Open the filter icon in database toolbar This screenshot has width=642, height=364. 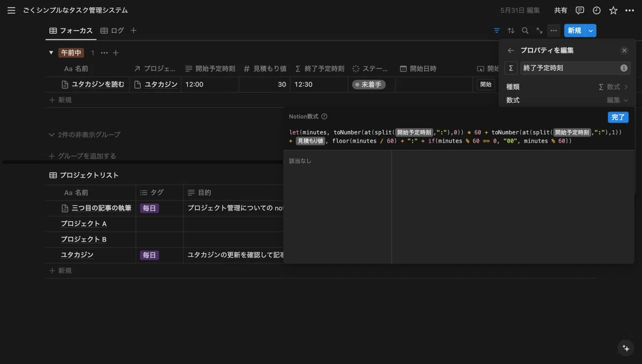coord(497,30)
